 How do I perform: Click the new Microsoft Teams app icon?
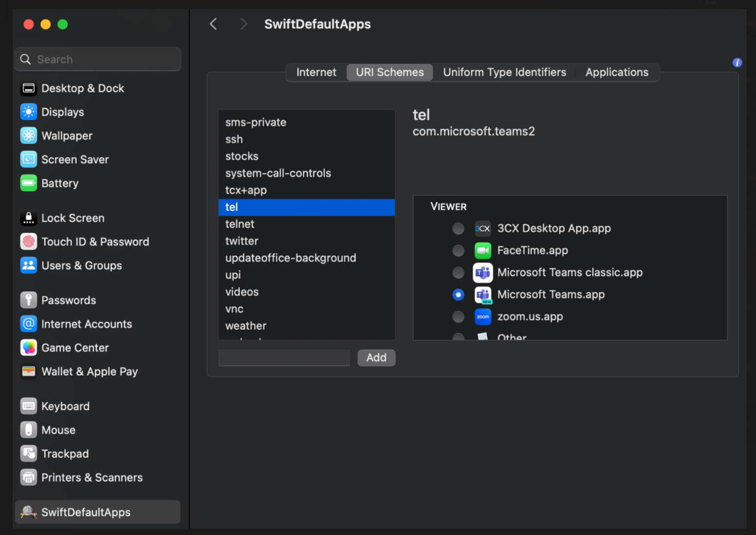click(483, 295)
